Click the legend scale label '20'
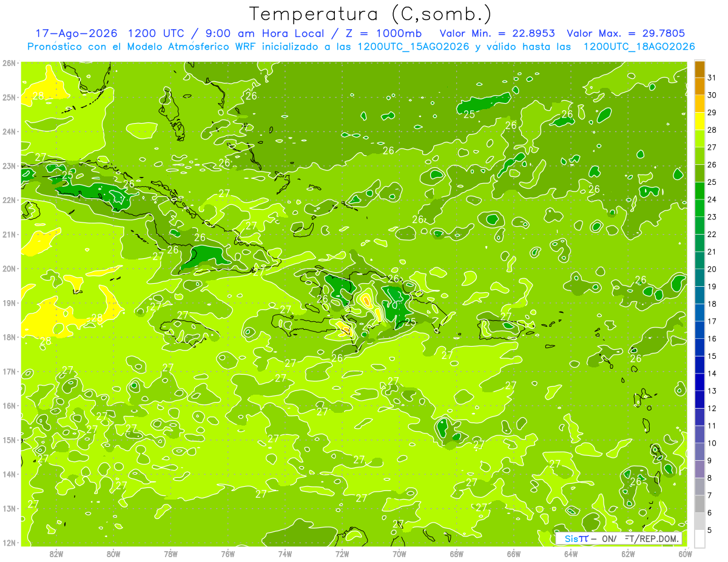The height and width of the screenshot is (562, 728). click(x=712, y=269)
